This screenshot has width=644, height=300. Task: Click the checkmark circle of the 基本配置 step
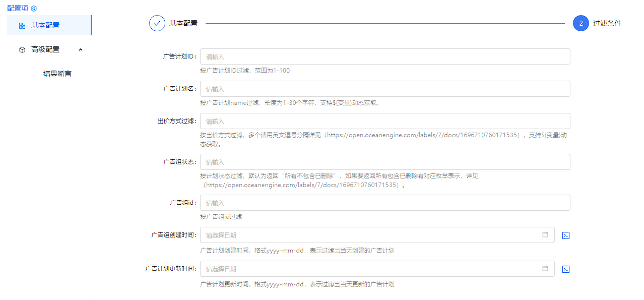click(157, 23)
